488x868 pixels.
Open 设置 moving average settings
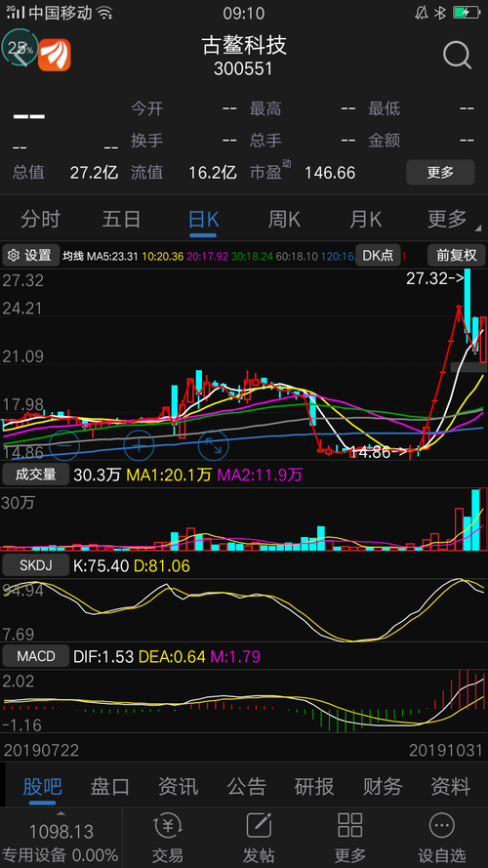click(x=31, y=255)
